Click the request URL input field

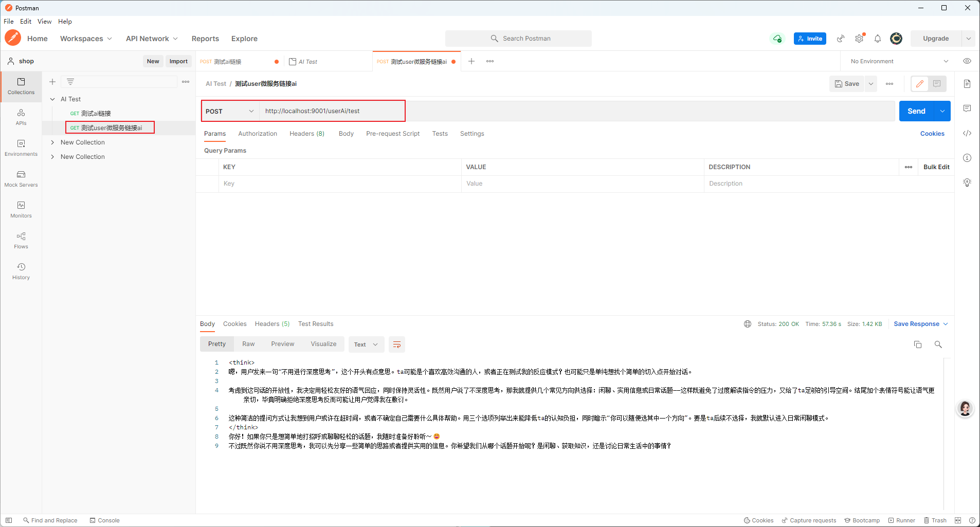(x=577, y=111)
